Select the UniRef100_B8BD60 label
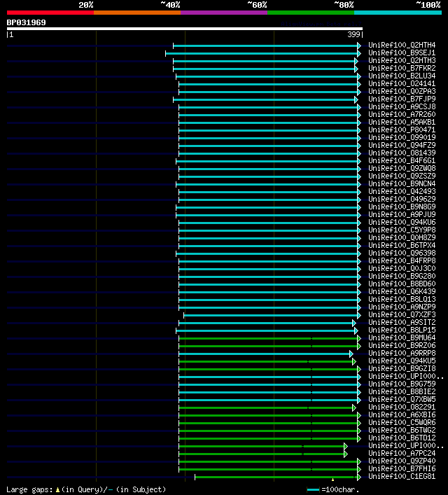This screenshot has width=448, height=495. click(402, 284)
